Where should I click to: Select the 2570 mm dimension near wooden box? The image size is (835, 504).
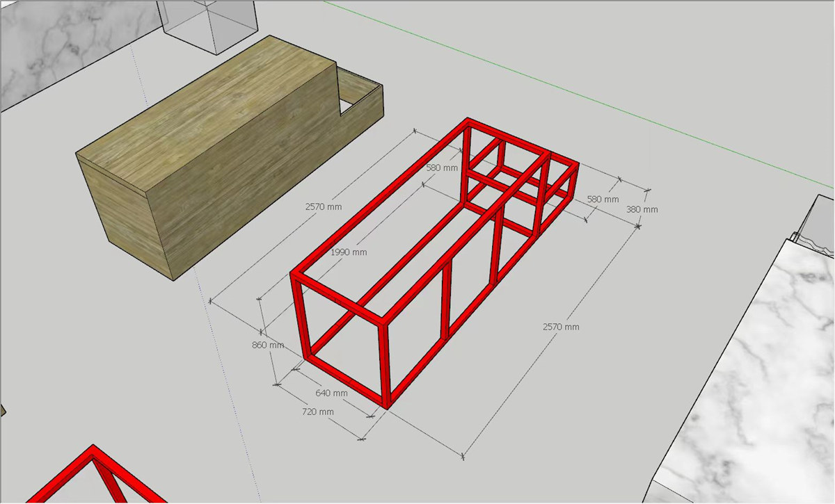point(324,206)
